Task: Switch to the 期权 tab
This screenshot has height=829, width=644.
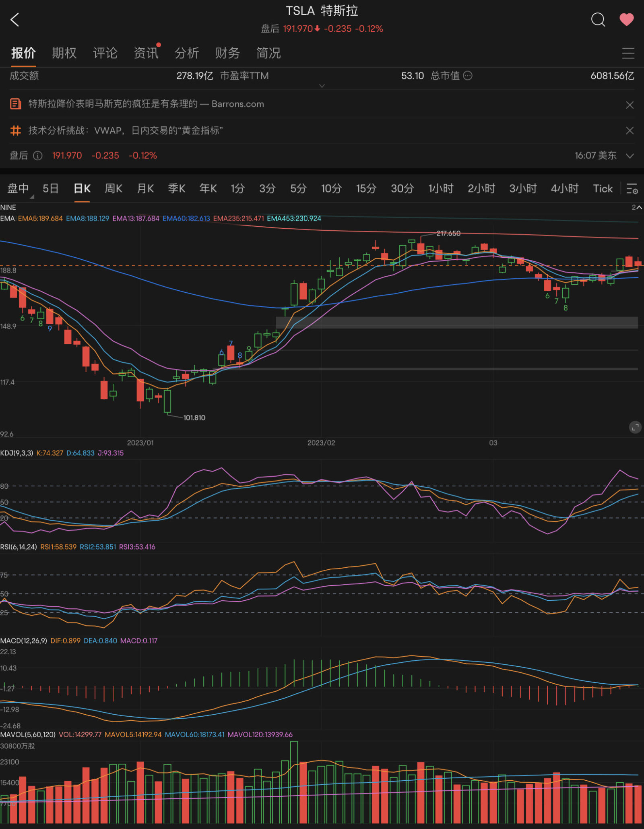Action: [x=64, y=53]
